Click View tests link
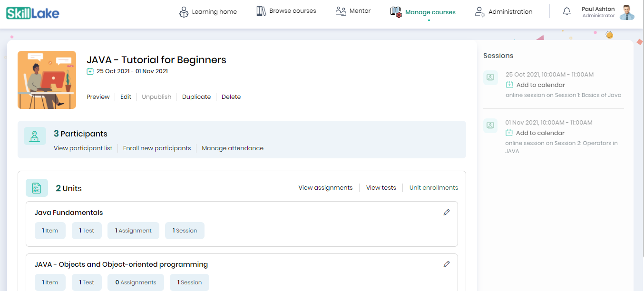644x291 pixels. coord(381,188)
